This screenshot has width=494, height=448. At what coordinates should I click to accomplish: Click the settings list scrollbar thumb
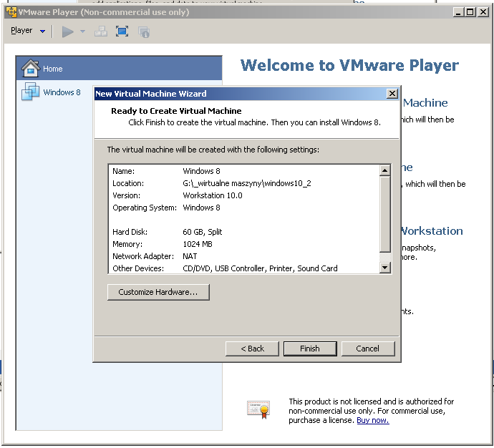(x=384, y=214)
